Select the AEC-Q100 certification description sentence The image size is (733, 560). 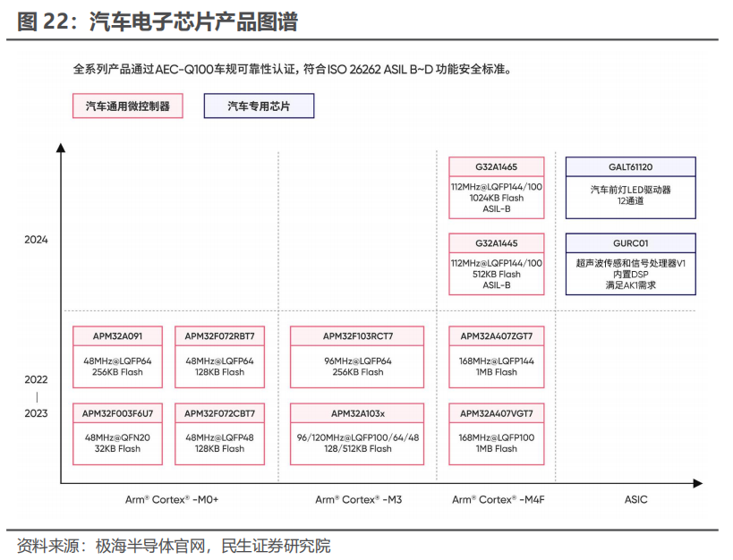tap(292, 70)
